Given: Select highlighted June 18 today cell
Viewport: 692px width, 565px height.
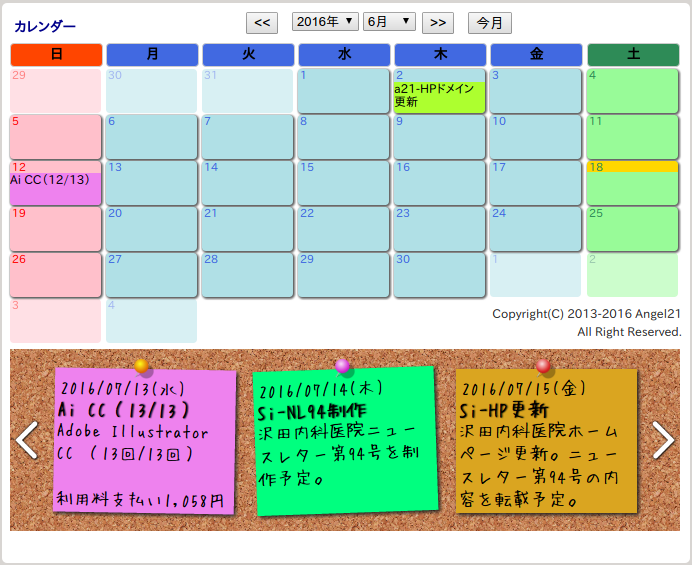Looking at the screenshot, I should tap(632, 183).
